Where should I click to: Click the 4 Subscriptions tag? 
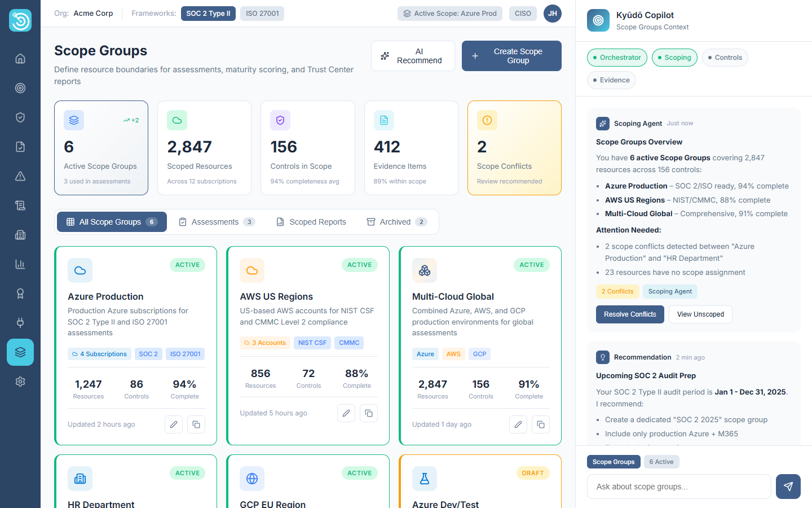click(99, 354)
